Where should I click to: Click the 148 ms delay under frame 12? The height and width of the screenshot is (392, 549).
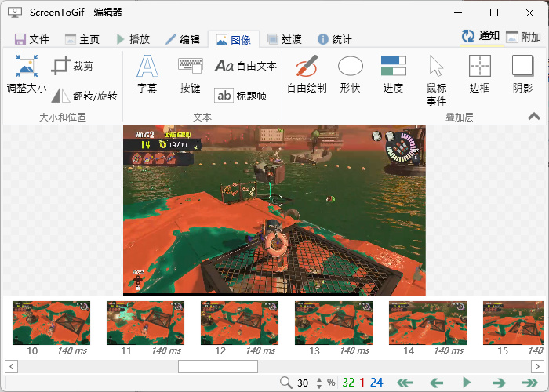(x=260, y=350)
